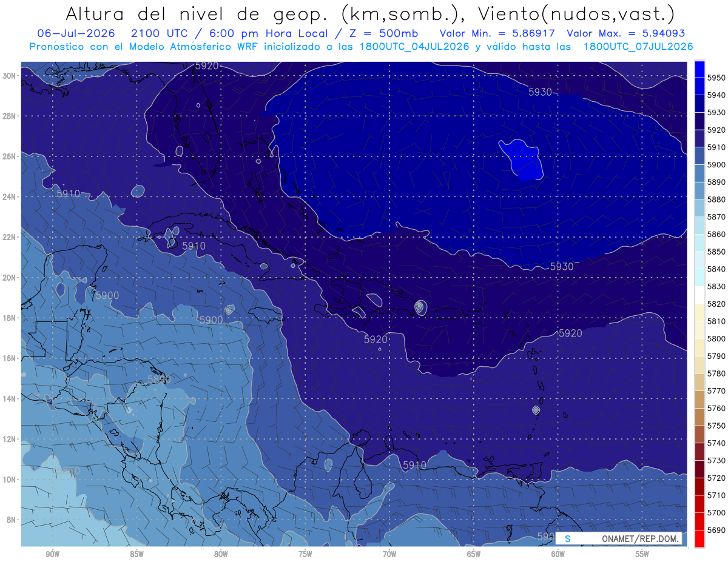Click the '60W' longitude axis label
Viewport: 728px width, 562px height.
point(558,554)
